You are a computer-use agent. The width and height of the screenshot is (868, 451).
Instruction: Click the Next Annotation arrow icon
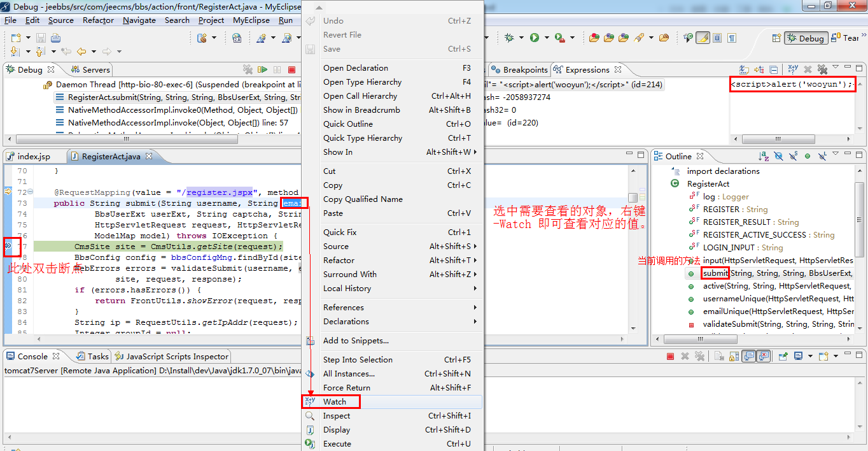[x=15, y=52]
